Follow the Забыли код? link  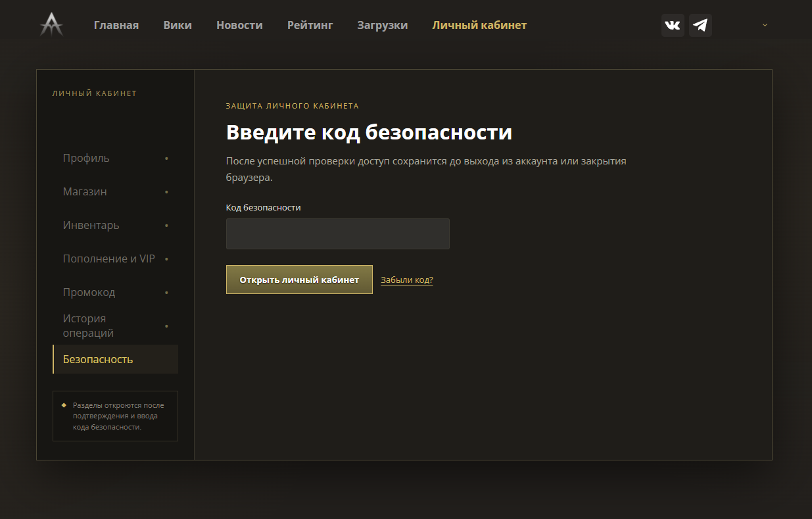(x=407, y=280)
